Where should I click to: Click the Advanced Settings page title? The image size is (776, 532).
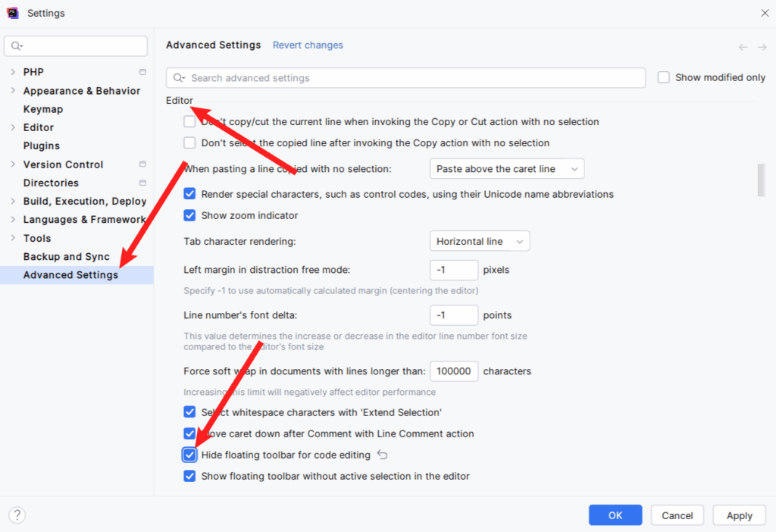point(213,45)
